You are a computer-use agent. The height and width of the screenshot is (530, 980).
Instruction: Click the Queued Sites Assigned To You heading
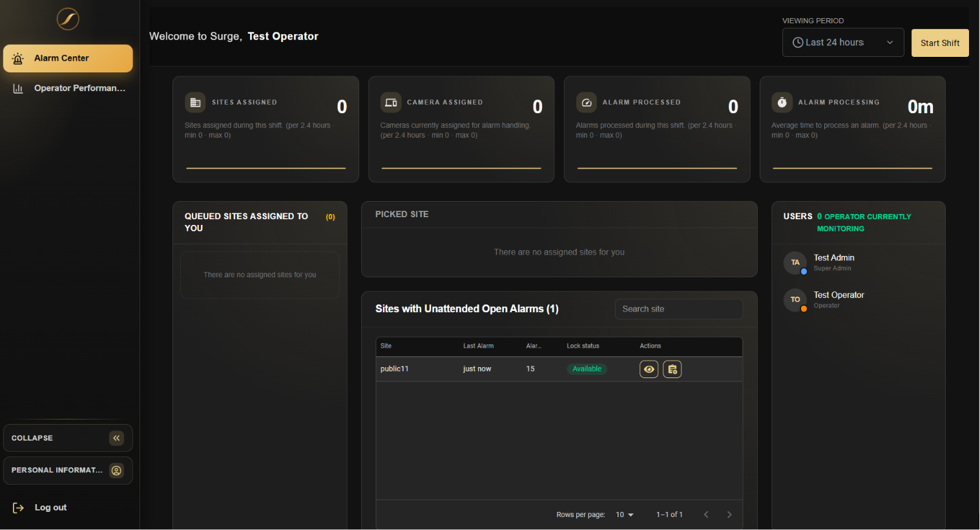pyautogui.click(x=246, y=222)
